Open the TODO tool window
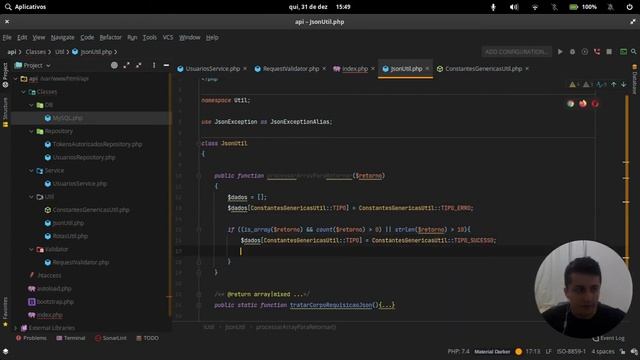This screenshot has width=640, height=360. (147, 338)
